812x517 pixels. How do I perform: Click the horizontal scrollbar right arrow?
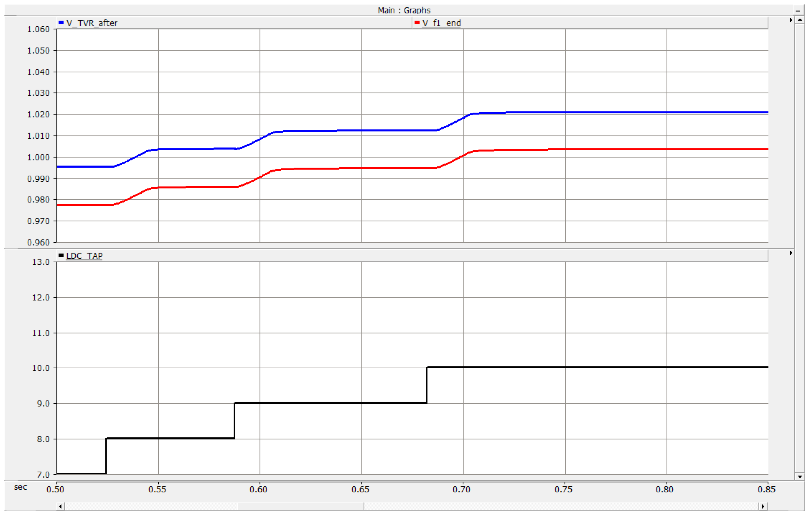[x=763, y=506]
